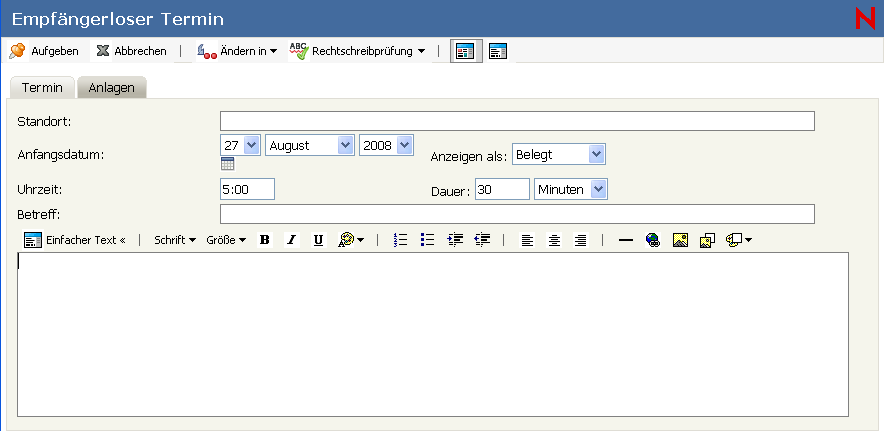Open the Ändern in dropdown menu
The image size is (884, 431).
pos(237,51)
